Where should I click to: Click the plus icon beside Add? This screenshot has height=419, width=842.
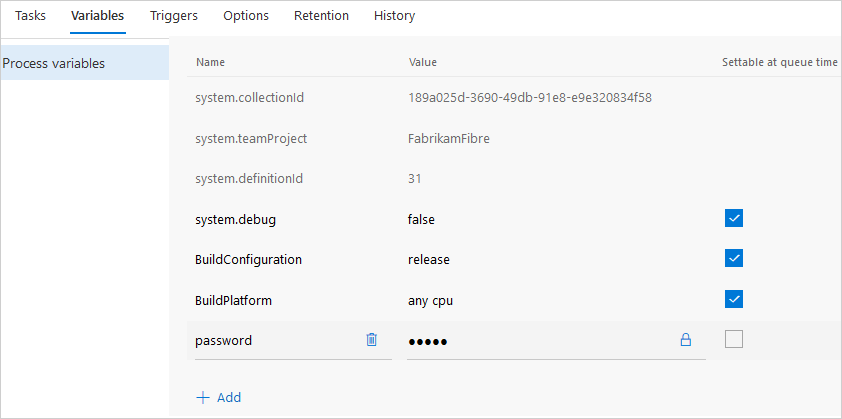203,397
